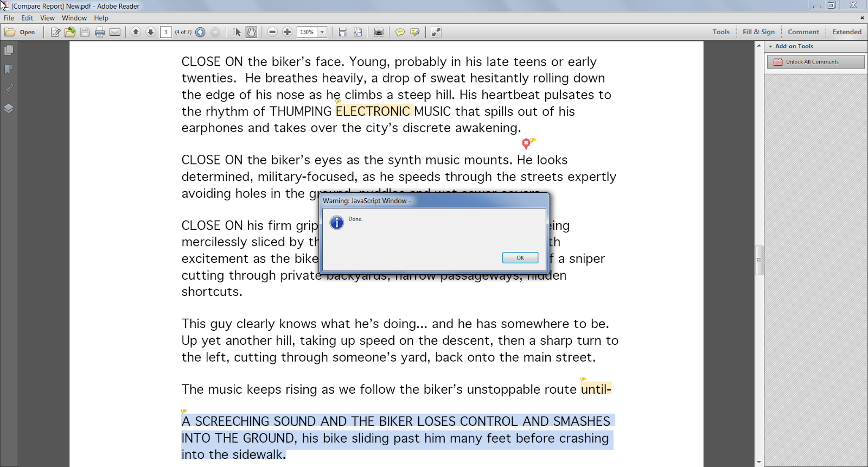Open the Window menu
Image resolution: width=868 pixels, height=467 pixels.
74,18
